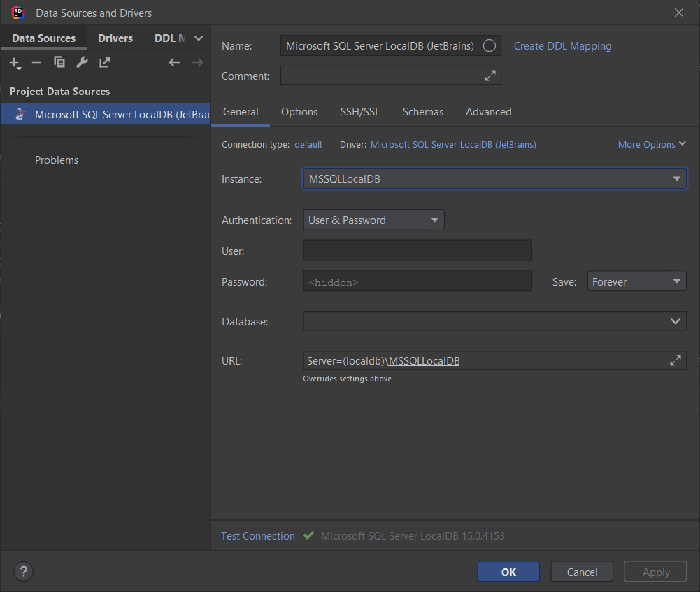Switch to the SSH/SSL tab
The height and width of the screenshot is (592, 700).
point(360,112)
